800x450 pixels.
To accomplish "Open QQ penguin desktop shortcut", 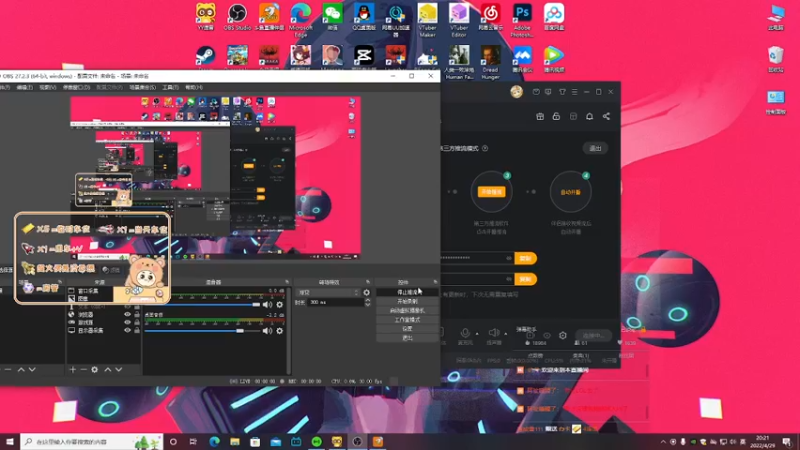I will (364, 17).
